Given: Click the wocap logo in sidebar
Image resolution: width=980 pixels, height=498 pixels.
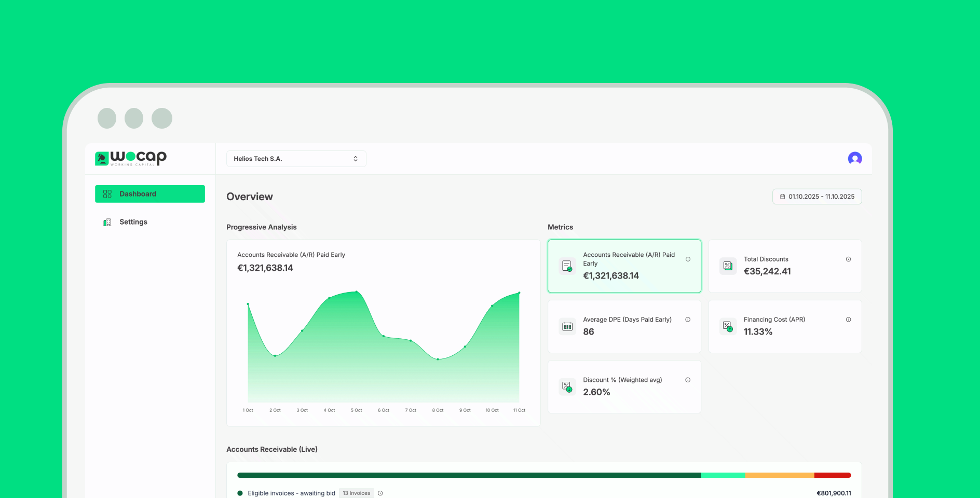Looking at the screenshot, I should point(131,158).
